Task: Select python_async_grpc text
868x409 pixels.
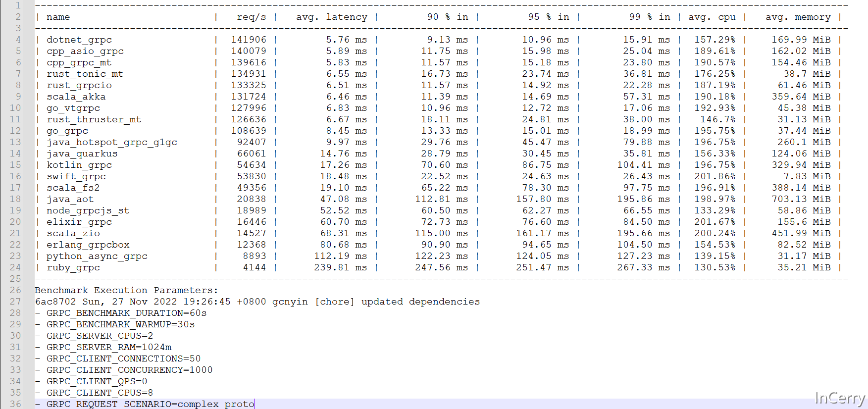Action: pos(97,256)
